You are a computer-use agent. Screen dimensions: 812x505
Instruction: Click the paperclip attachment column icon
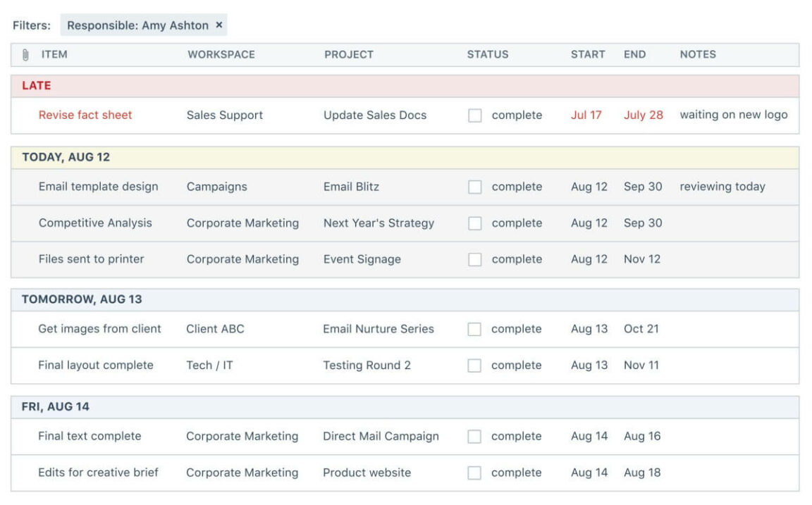tap(25, 54)
